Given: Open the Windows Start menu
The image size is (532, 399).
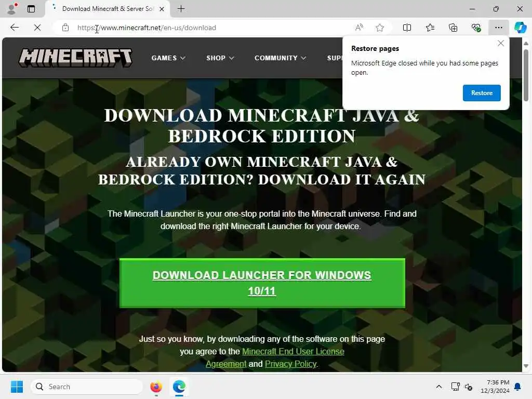Looking at the screenshot, I should [x=17, y=387].
